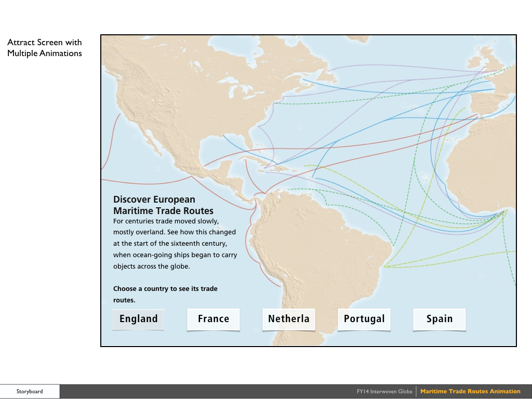
Task: Click the Discover European Maritime Trade Routes heading
Action: pyautogui.click(x=154, y=205)
